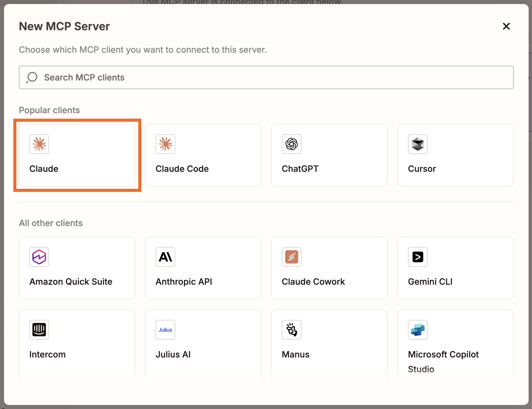Select the ChatGPT client card
Viewport: 532px width, 409px height.
[x=329, y=155]
